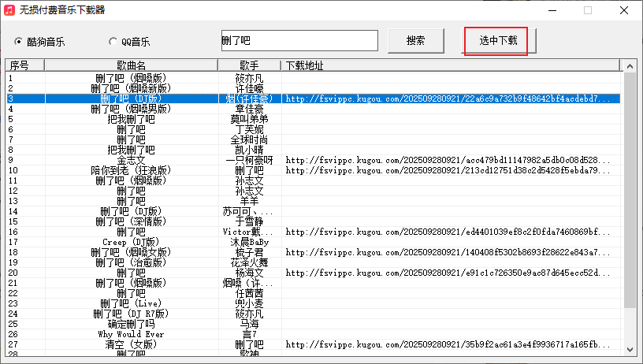Select row 25 song 确定删了吗
This screenshot has width=643, height=364.
(132, 325)
